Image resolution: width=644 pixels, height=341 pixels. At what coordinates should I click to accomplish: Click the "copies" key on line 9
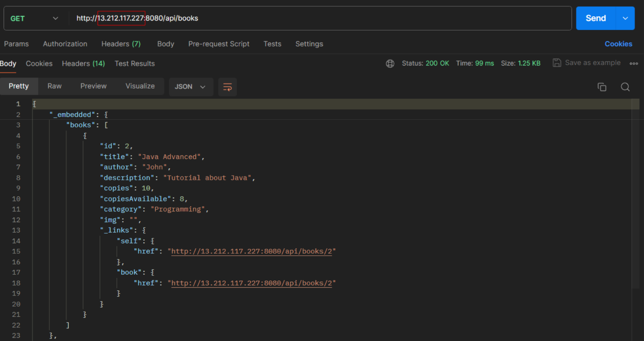tap(116, 188)
